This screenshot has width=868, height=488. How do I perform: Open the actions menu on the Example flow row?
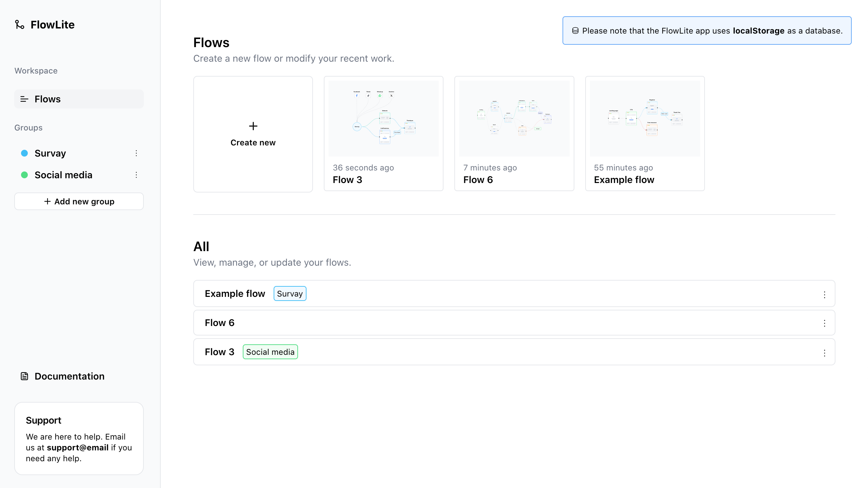tap(825, 293)
